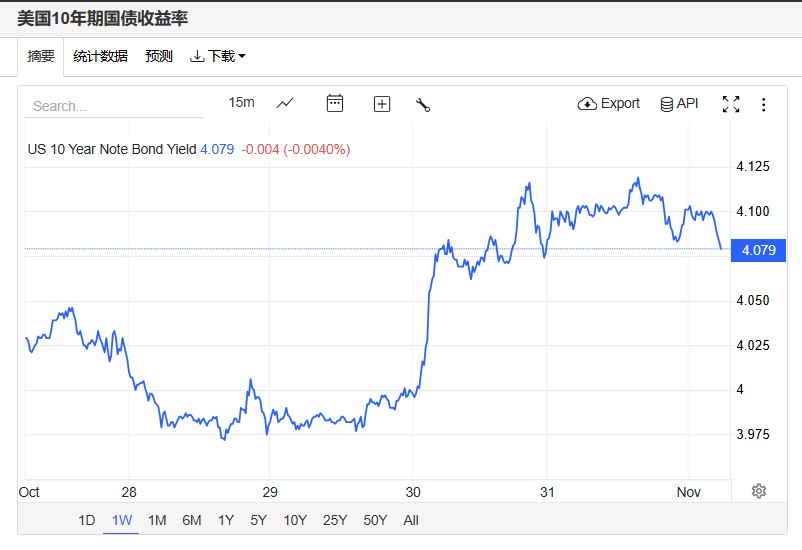Toggle fullscreen chart view

[731, 104]
